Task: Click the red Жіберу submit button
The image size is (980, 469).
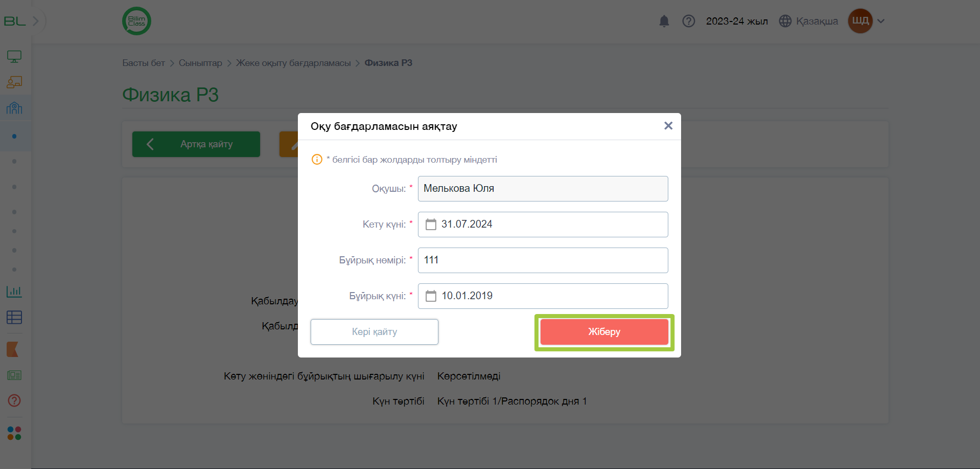Action: click(604, 332)
